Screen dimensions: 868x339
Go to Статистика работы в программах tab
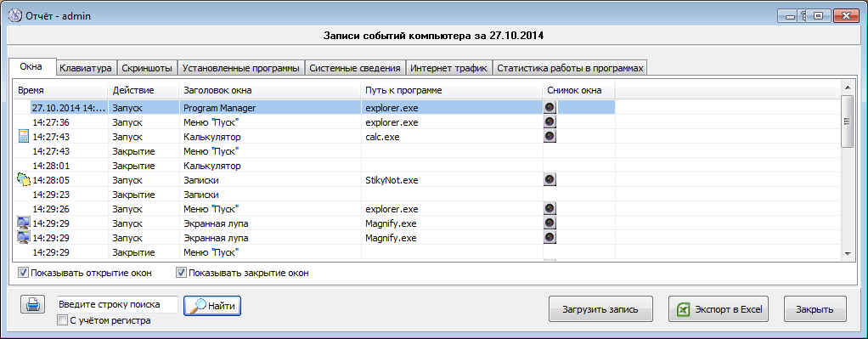click(570, 68)
